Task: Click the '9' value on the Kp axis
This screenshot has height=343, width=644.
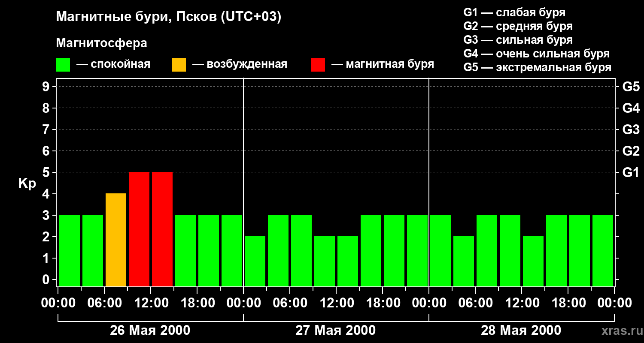Action: pos(47,87)
